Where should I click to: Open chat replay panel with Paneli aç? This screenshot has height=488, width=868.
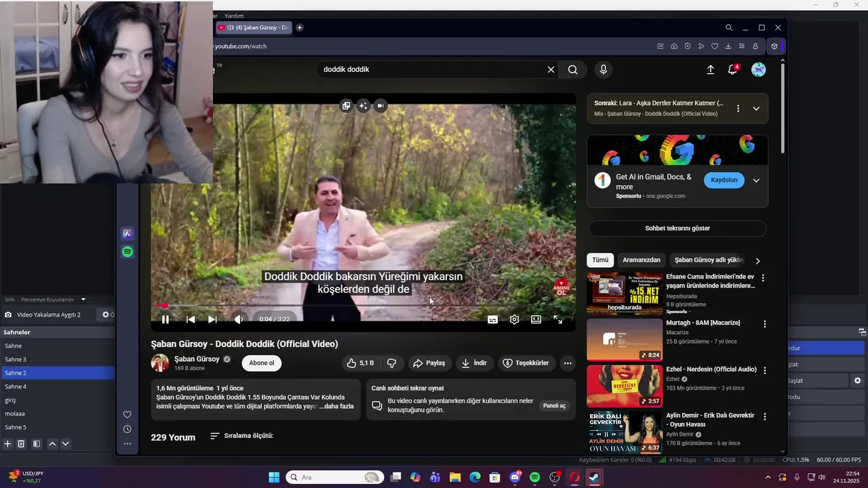click(554, 406)
